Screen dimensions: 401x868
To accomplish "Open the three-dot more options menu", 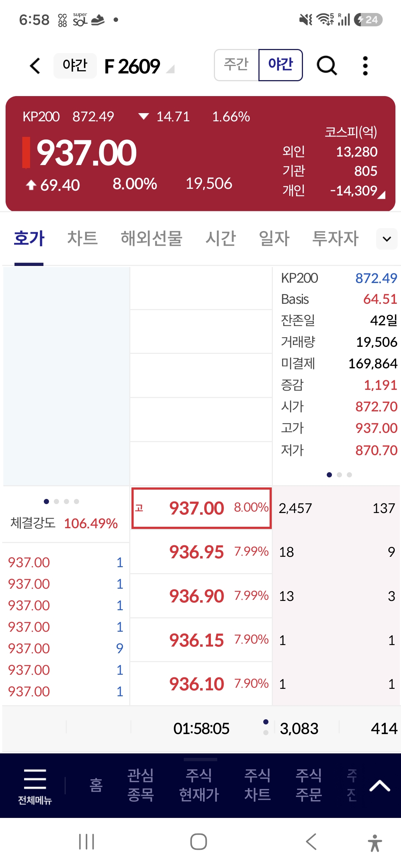I will click(x=365, y=66).
